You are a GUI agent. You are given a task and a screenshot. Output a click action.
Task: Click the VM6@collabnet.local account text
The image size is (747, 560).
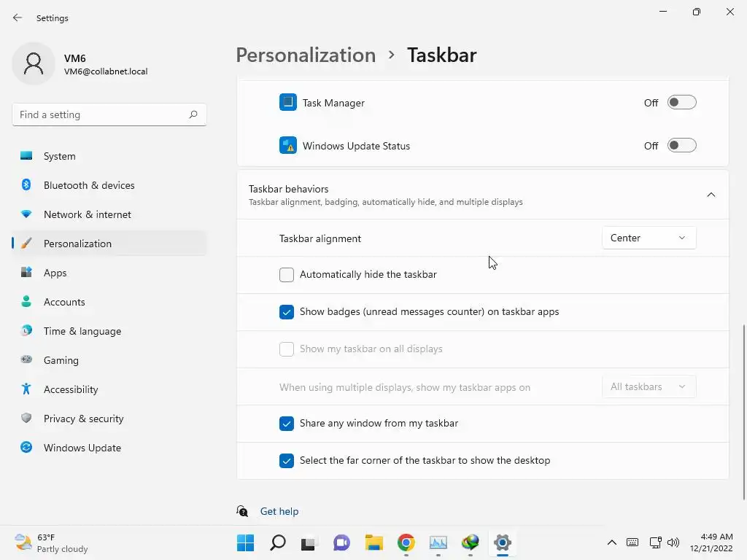(x=106, y=71)
